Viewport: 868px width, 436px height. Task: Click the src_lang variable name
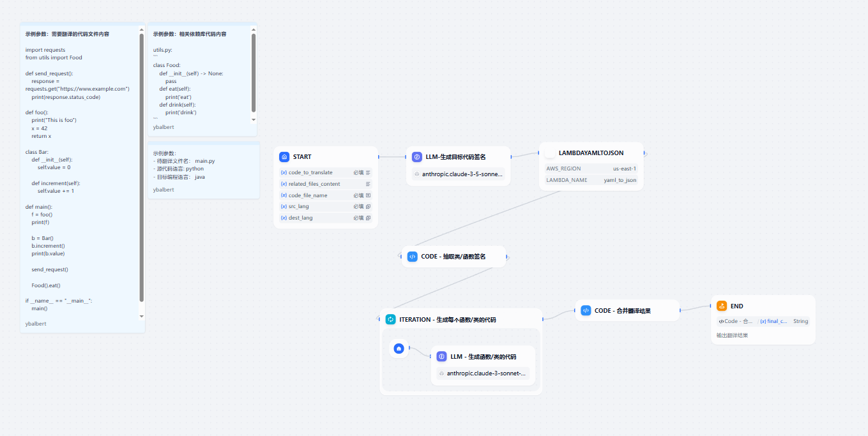coord(299,207)
